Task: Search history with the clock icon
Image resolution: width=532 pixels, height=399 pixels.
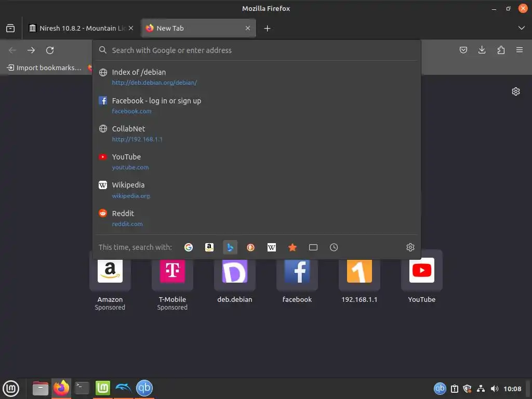Action: [334, 247]
